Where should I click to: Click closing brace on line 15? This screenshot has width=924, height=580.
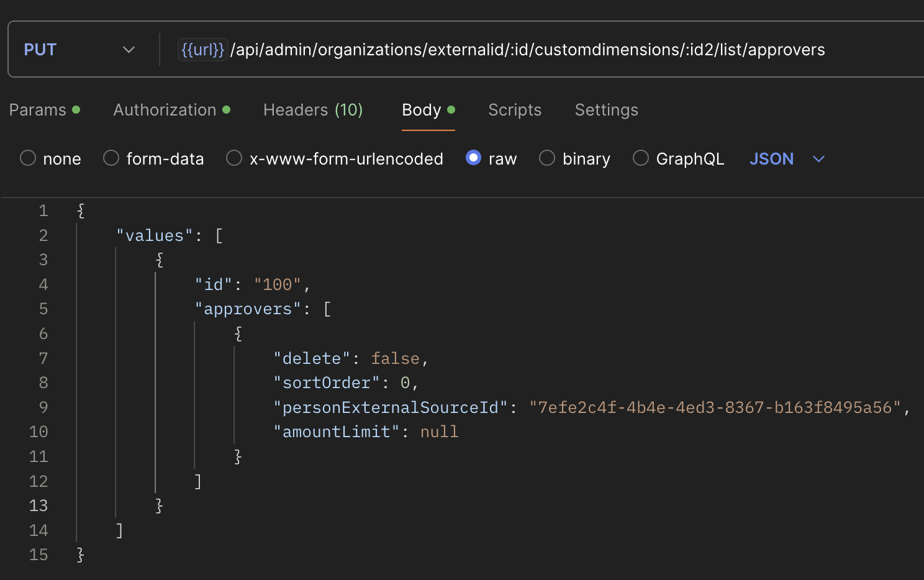(x=80, y=555)
